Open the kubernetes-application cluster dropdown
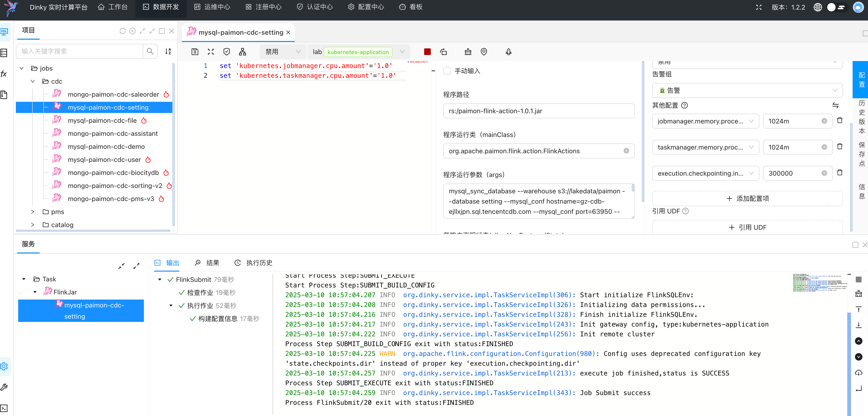 coord(402,52)
